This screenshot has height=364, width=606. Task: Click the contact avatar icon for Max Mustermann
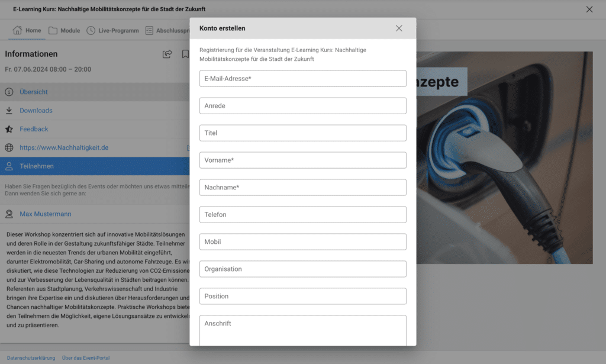[9, 214]
